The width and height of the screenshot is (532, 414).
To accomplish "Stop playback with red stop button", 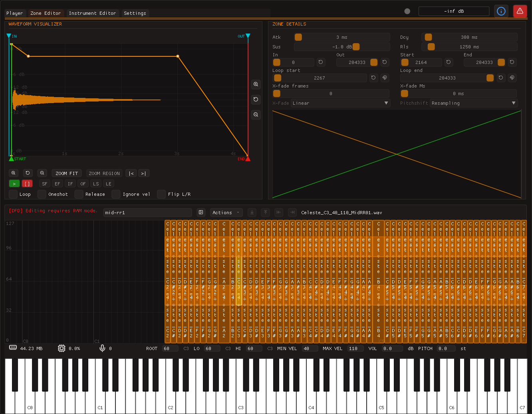I will pyautogui.click(x=27, y=184).
